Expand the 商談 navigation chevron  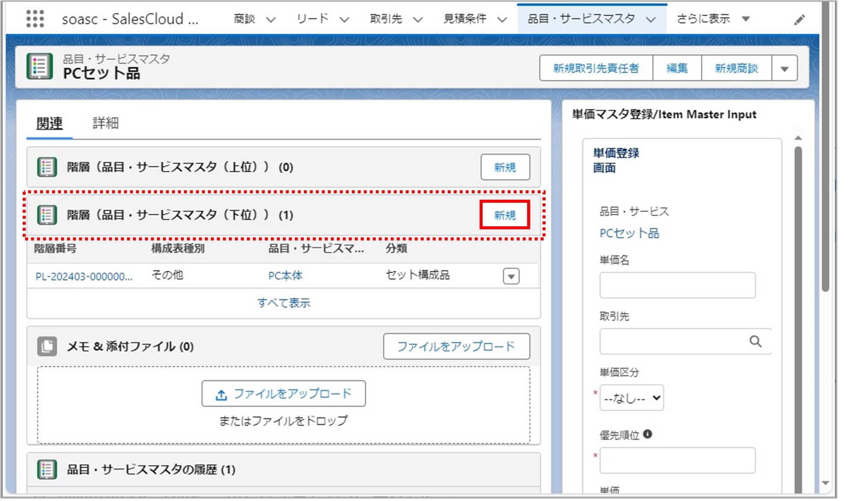pyautogui.click(x=271, y=19)
